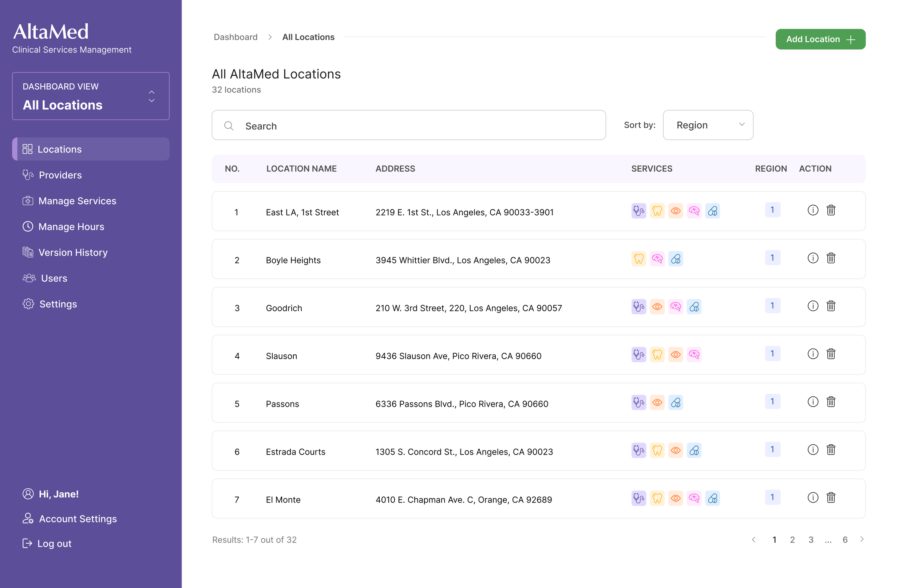910x588 pixels.
Task: Click brain icon in El Monte row
Action: (x=694, y=498)
